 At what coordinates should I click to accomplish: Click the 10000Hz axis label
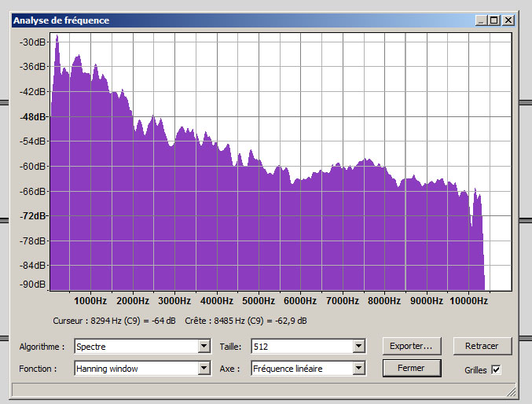point(469,301)
